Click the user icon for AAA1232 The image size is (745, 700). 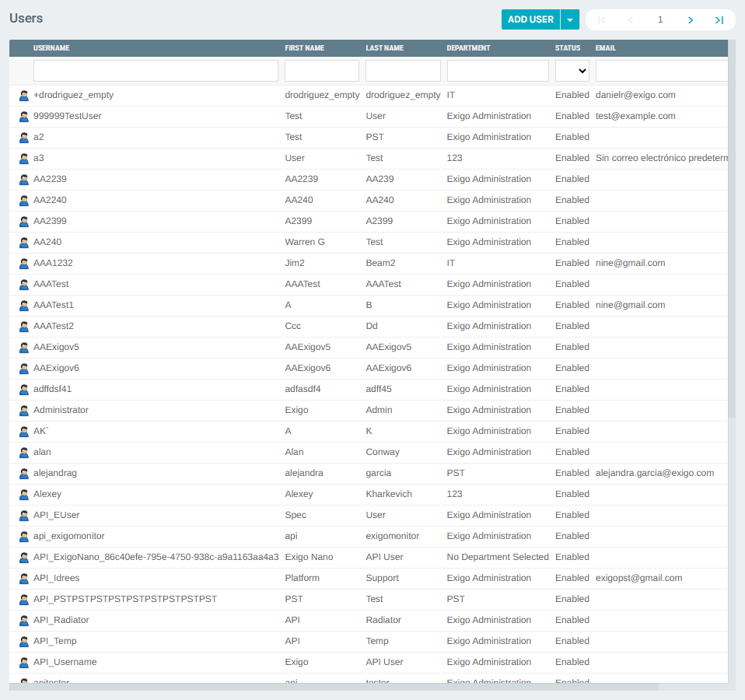[24, 264]
